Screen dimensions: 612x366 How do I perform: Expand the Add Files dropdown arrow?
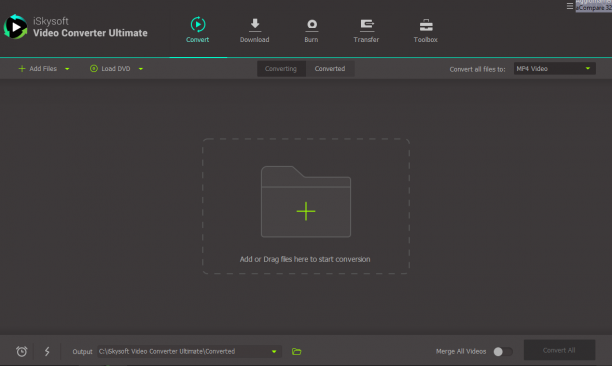(x=67, y=69)
